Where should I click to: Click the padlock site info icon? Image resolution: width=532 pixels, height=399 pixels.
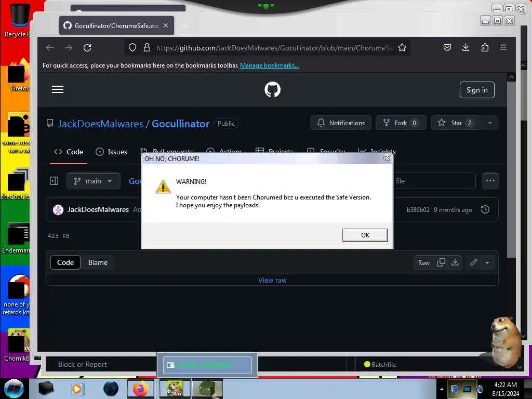[x=147, y=47]
